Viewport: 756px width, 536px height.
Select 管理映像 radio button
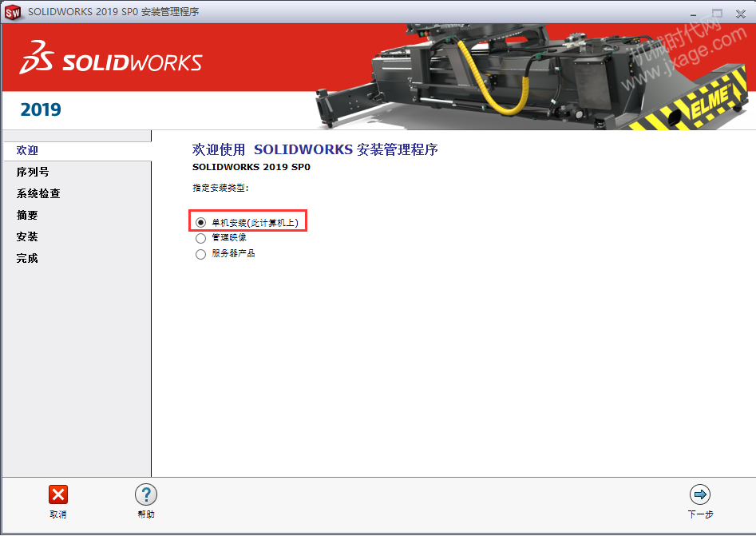point(201,238)
